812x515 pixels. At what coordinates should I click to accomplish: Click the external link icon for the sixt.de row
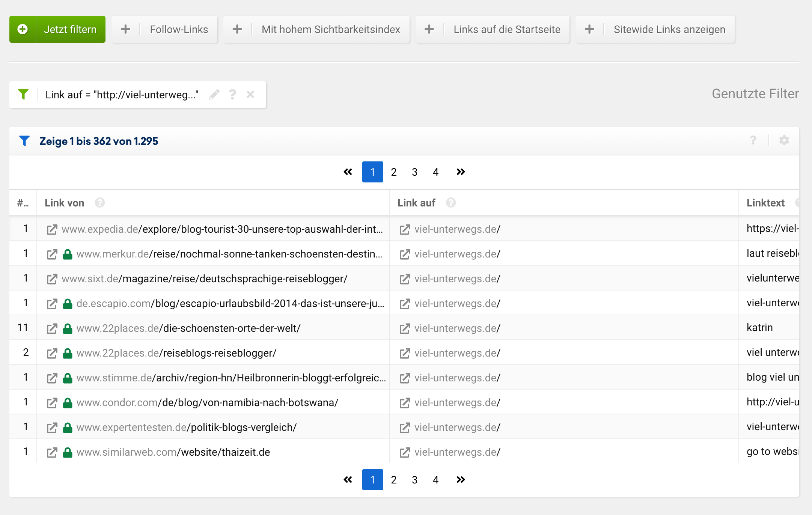pos(52,279)
